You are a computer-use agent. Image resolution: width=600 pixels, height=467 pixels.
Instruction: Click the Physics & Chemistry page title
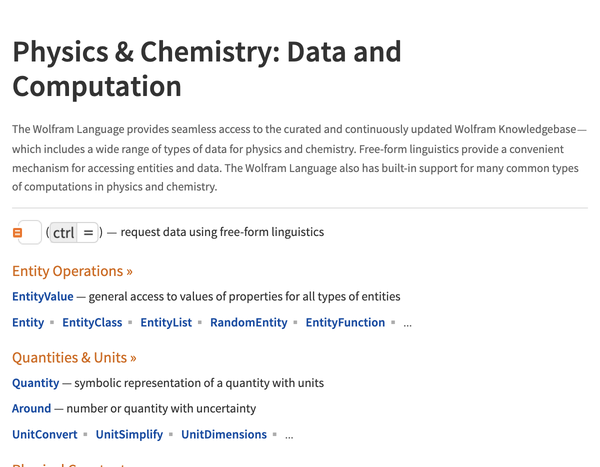[x=207, y=69]
